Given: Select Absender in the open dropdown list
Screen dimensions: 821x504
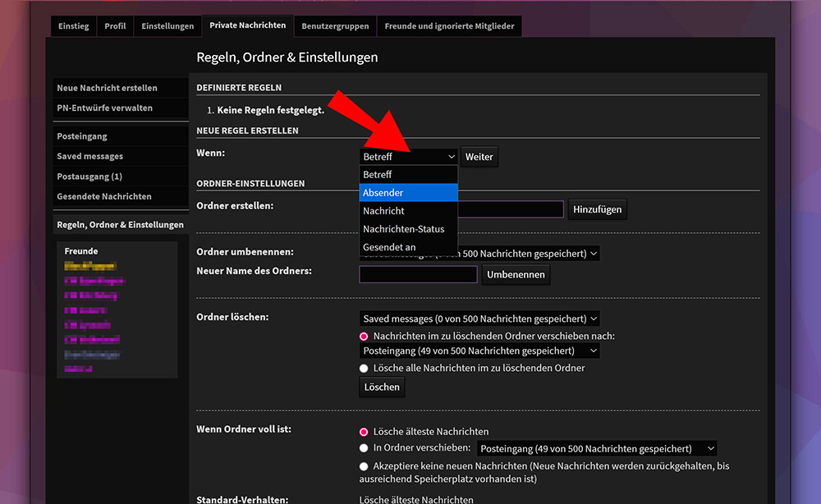Looking at the screenshot, I should point(408,193).
